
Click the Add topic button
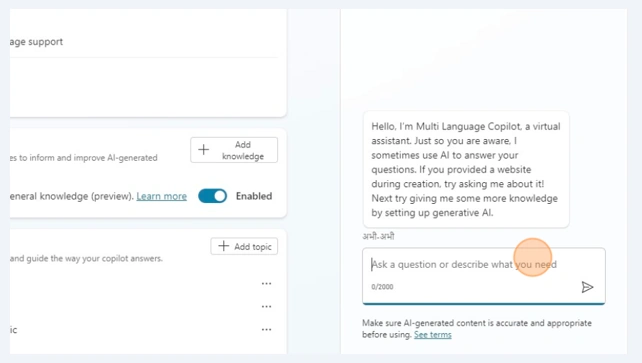point(244,246)
